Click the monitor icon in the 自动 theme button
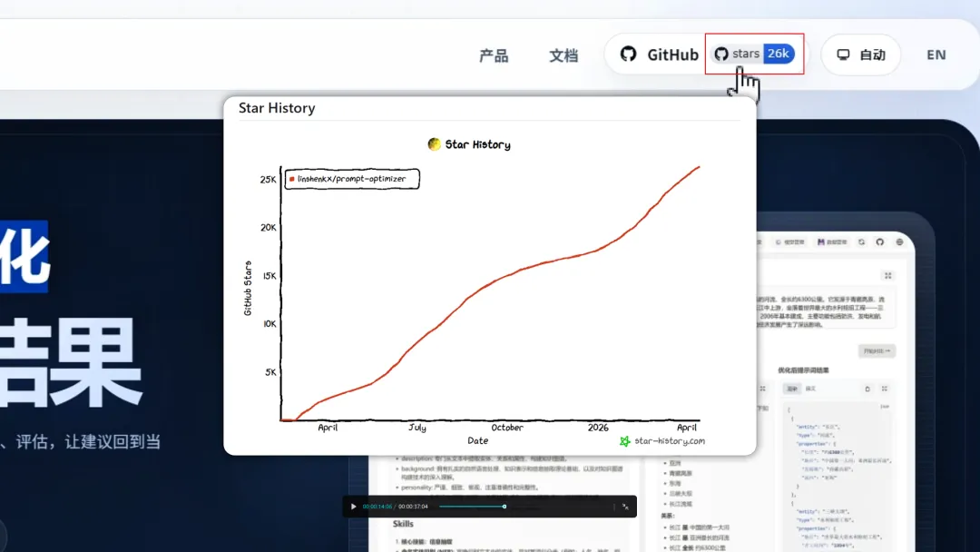Image resolution: width=980 pixels, height=552 pixels. [x=843, y=54]
